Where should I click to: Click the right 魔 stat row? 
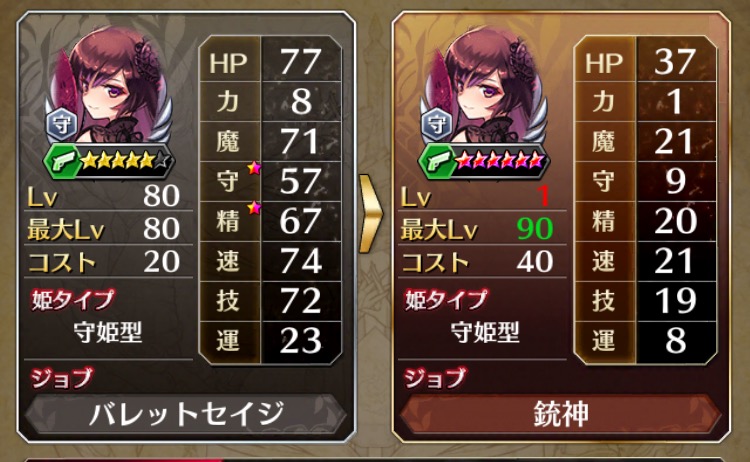point(645,142)
